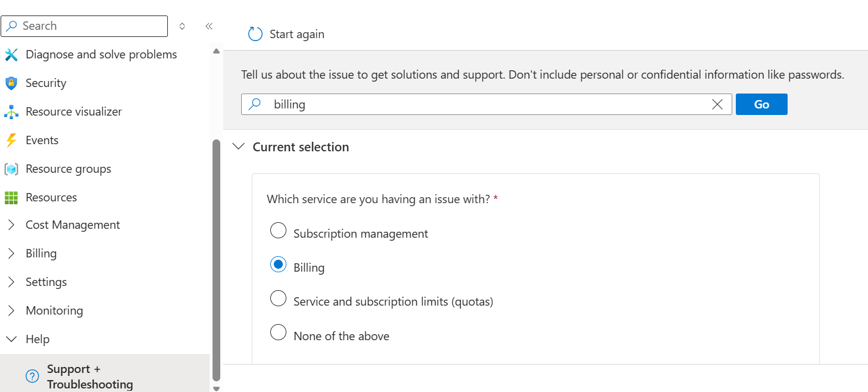Image resolution: width=868 pixels, height=392 pixels.
Task: Click the green Resources grid icon
Action: (11, 198)
